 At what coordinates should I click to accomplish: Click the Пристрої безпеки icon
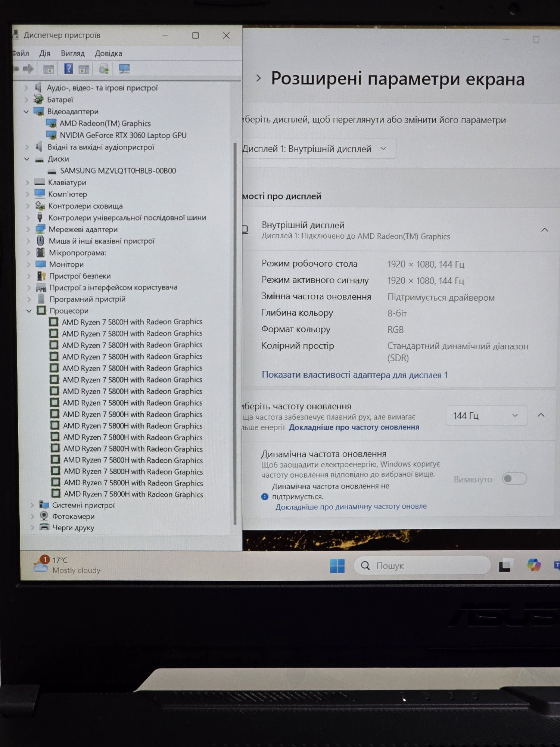click(x=41, y=276)
